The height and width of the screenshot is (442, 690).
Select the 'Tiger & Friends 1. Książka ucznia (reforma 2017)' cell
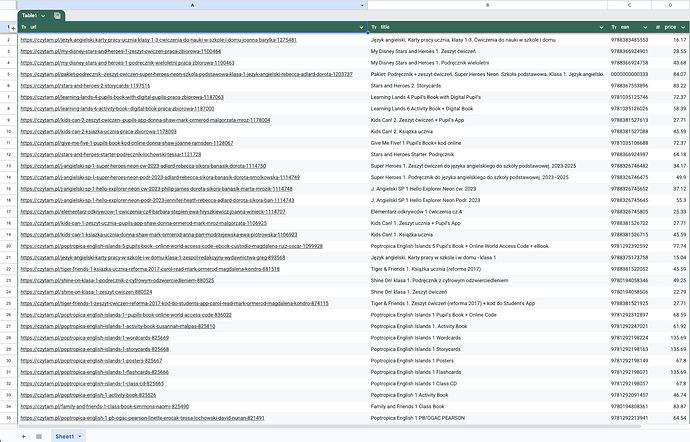click(x=488, y=269)
